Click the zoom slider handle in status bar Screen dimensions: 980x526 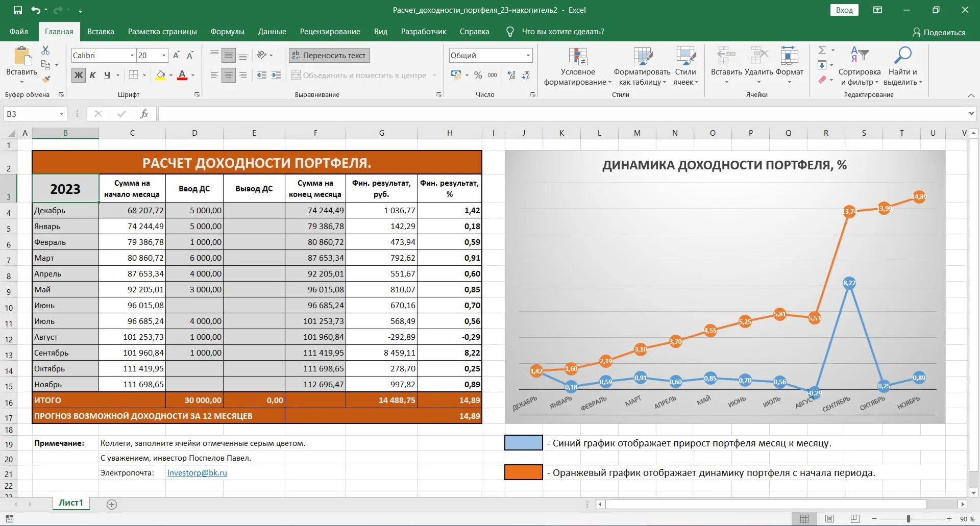pos(909,519)
